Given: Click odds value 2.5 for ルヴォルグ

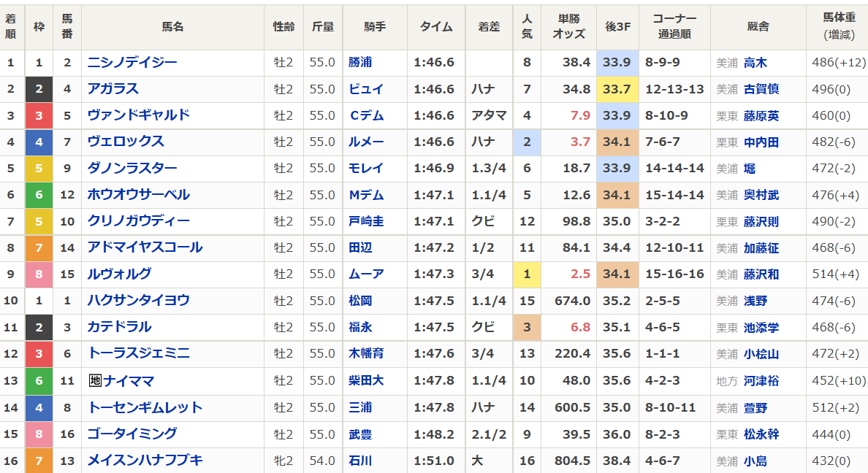Looking at the screenshot, I should point(580,274).
